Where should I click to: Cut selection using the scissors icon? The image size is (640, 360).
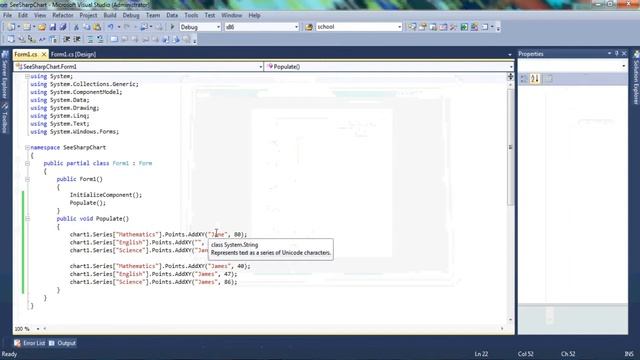coord(76,27)
